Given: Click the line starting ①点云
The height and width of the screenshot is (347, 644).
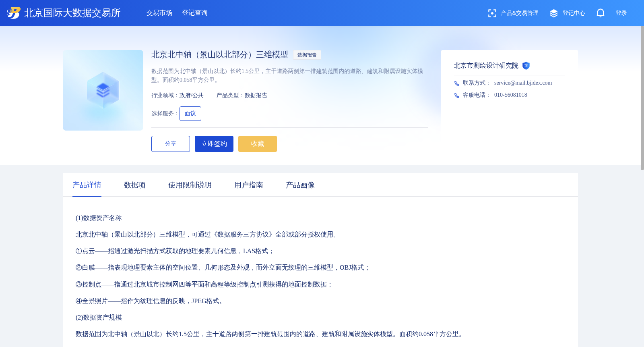Looking at the screenshot, I should 175,251.
